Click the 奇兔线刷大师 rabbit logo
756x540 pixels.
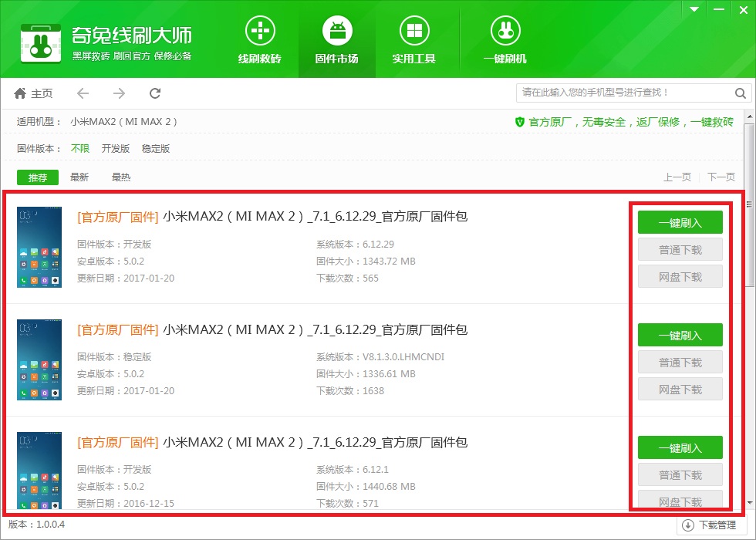[x=41, y=43]
